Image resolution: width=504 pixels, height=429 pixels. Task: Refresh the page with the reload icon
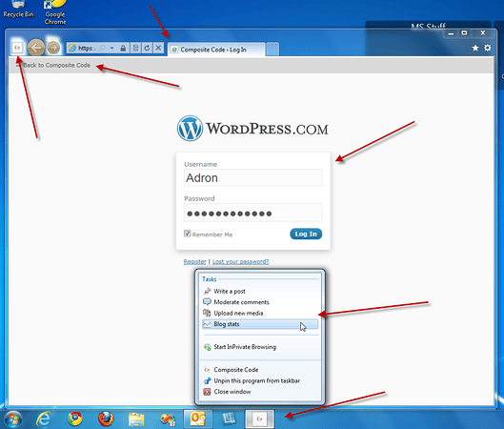click(x=147, y=48)
